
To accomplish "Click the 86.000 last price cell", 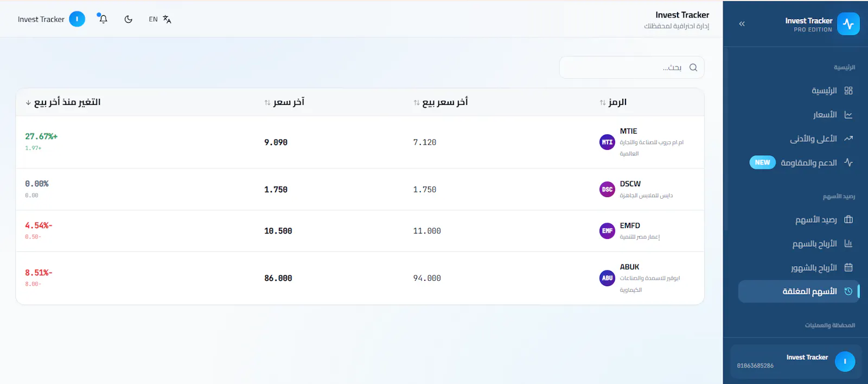I will (278, 278).
